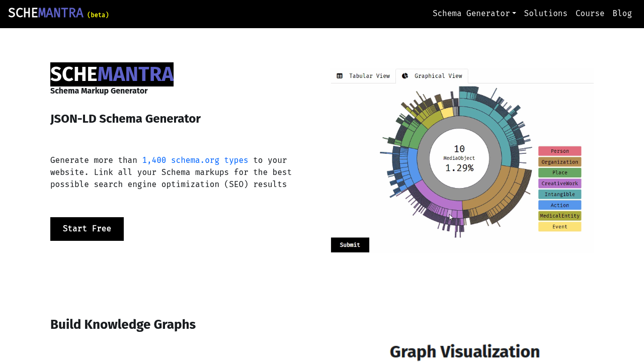Click the pie chart icon beside Graphical View
This screenshot has height=362, width=644.
click(405, 76)
